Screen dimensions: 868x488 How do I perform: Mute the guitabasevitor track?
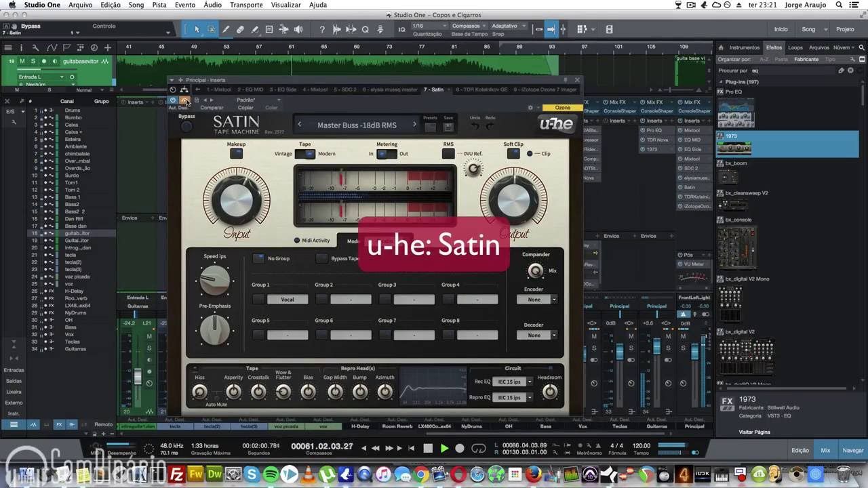coord(22,61)
